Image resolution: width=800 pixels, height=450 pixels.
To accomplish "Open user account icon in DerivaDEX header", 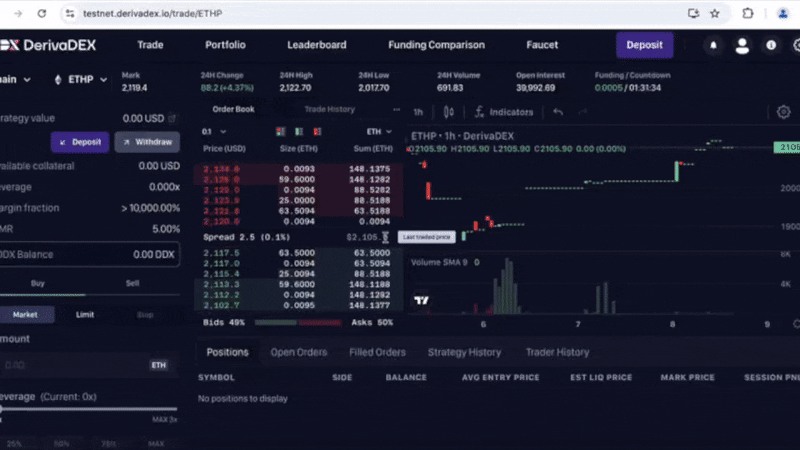I will [742, 45].
